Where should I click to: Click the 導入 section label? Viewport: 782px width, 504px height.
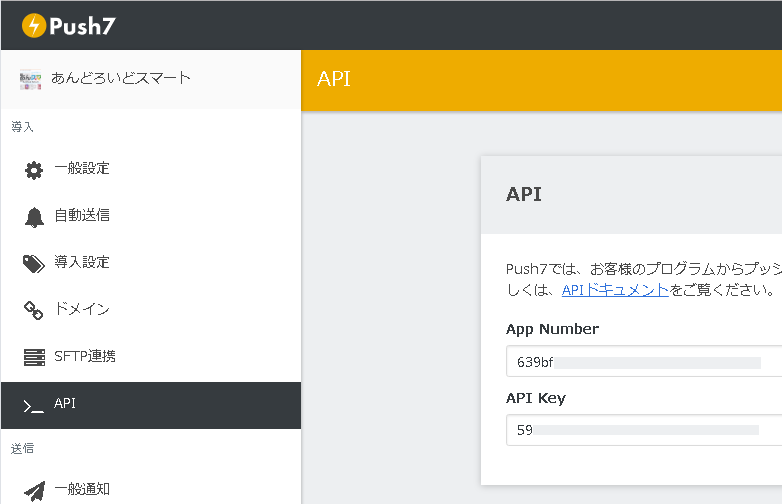point(22,127)
